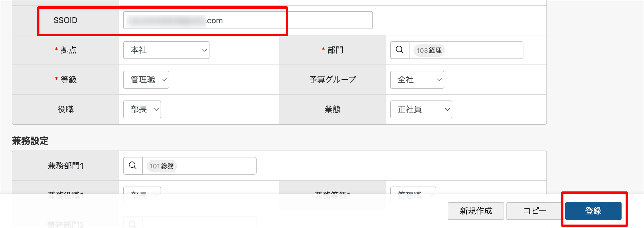644x228 pixels.
Task: Click the 兼務設定 section heading
Action: coord(30,141)
